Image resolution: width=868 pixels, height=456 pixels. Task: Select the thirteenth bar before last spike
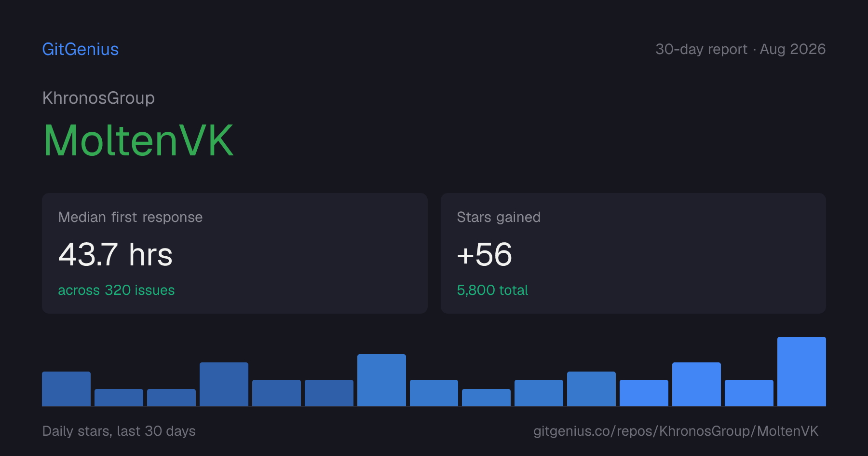click(696, 385)
